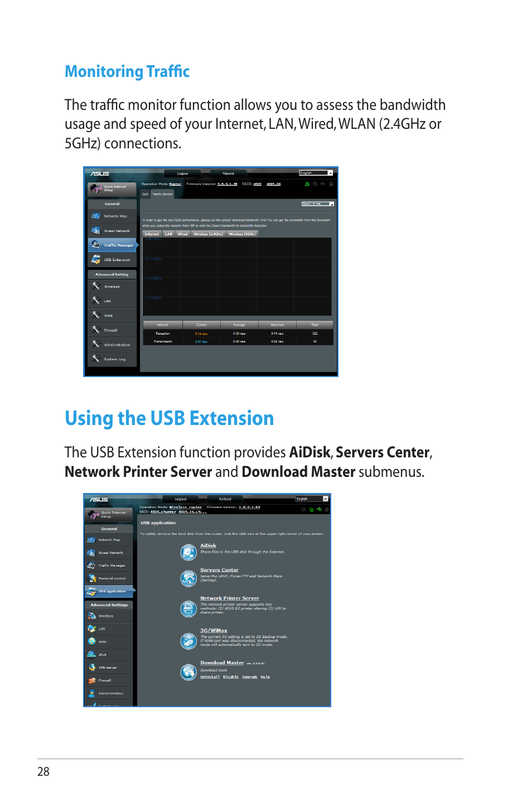
Task: Click the Reception row label
Action: tap(163, 334)
